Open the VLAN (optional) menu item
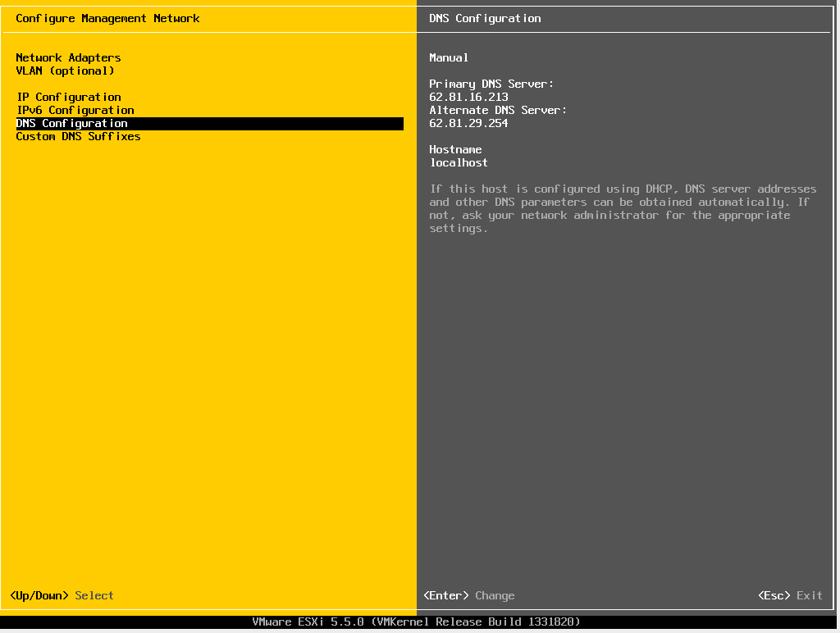 click(x=65, y=71)
